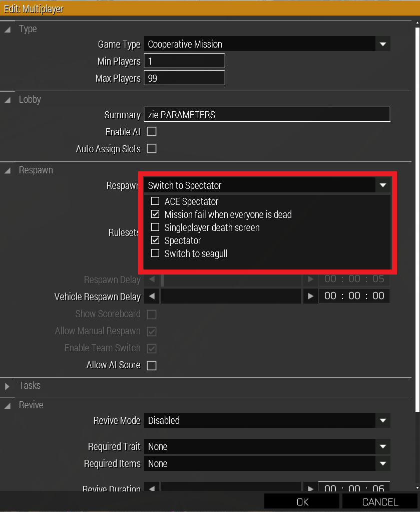Screen dimensions: 420x512
Task: Click the Respawn Delay time field
Action: coord(354,279)
